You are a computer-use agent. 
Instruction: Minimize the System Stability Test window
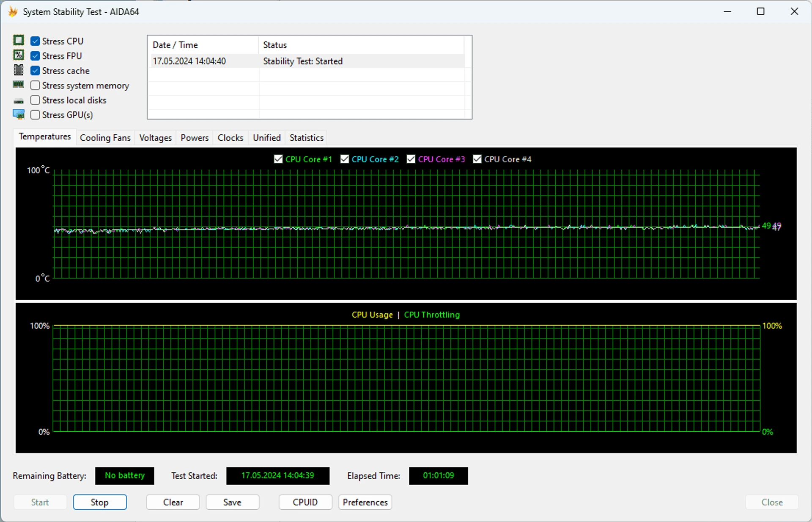pos(727,11)
